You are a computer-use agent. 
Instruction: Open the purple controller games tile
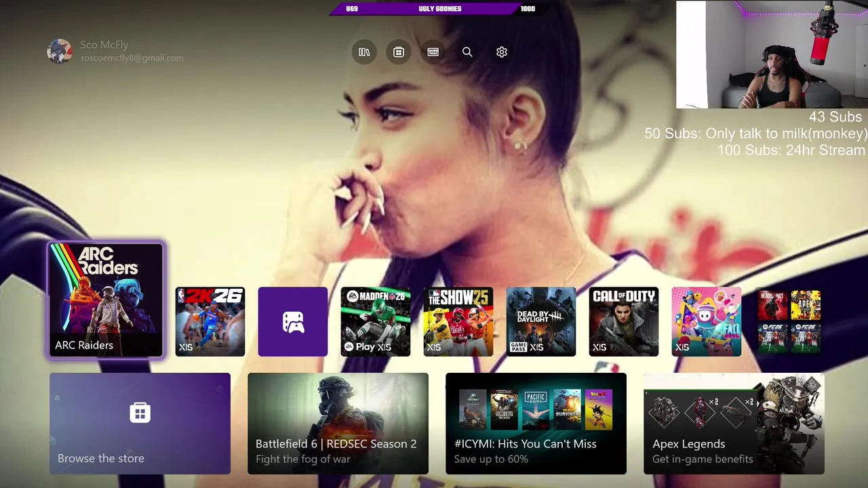point(293,322)
